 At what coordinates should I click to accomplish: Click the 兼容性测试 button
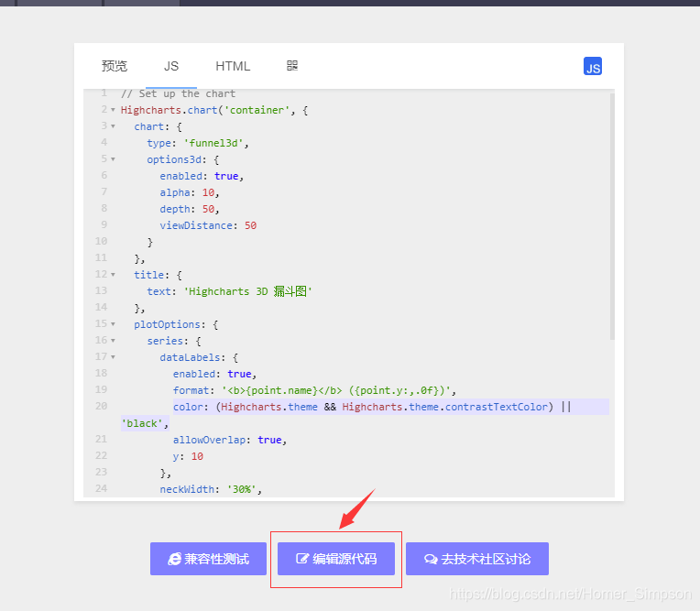coord(208,559)
